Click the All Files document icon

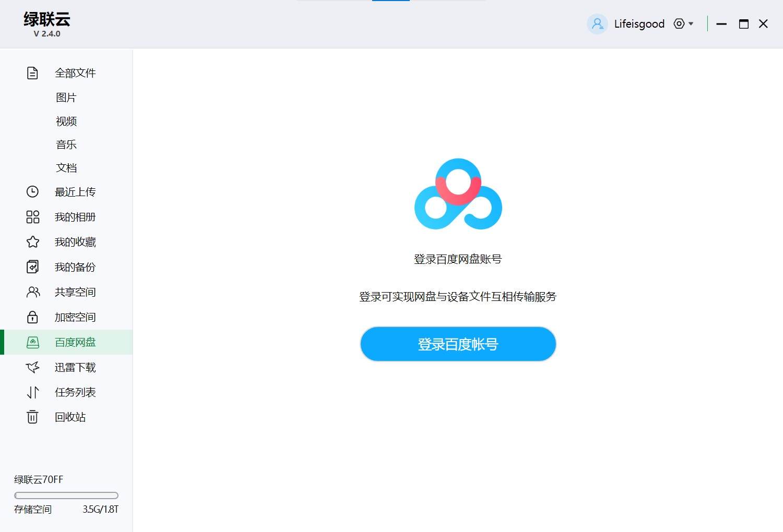click(32, 73)
